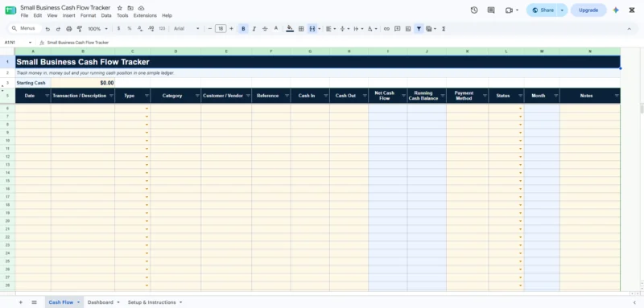Click the Insert link icon
Image resolution: width=644 pixels, height=308 pixels.
[386, 29]
